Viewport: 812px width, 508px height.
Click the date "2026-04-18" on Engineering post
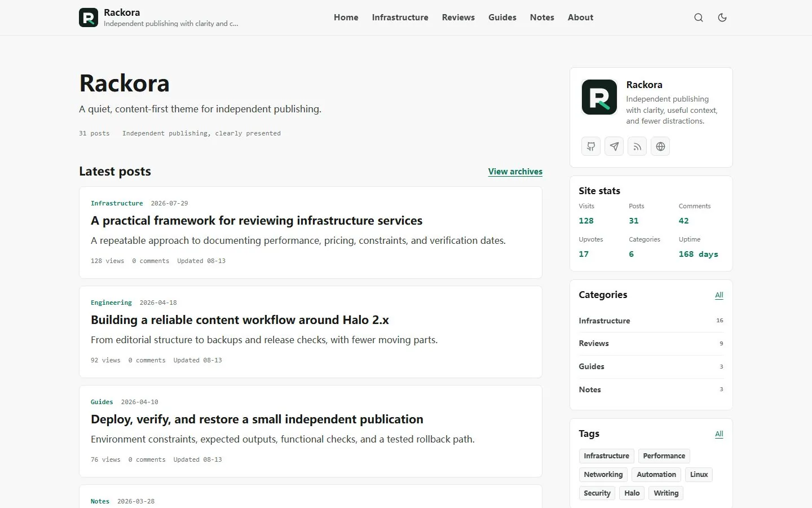coord(158,303)
